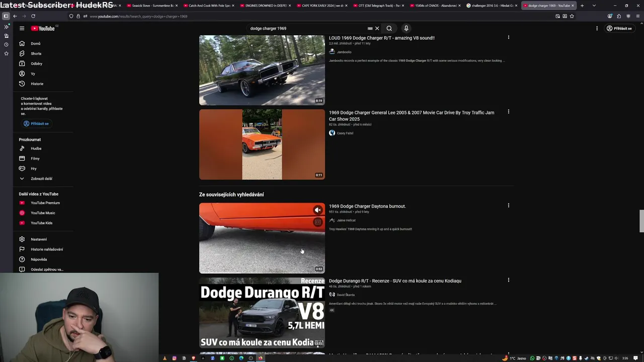Click the sidebar Přihlásit se sign-in button
Viewport: 644px width, 362px height.
(36, 124)
